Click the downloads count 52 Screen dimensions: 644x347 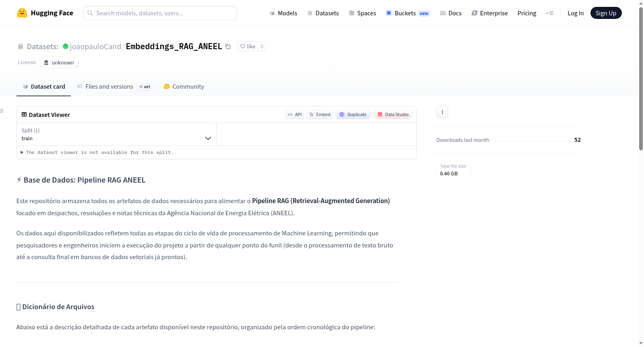coord(578,140)
